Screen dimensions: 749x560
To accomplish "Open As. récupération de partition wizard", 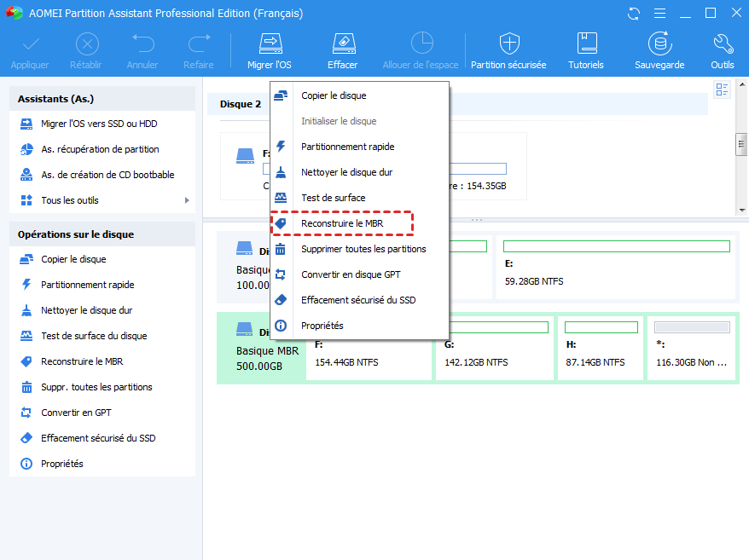I will coord(100,149).
